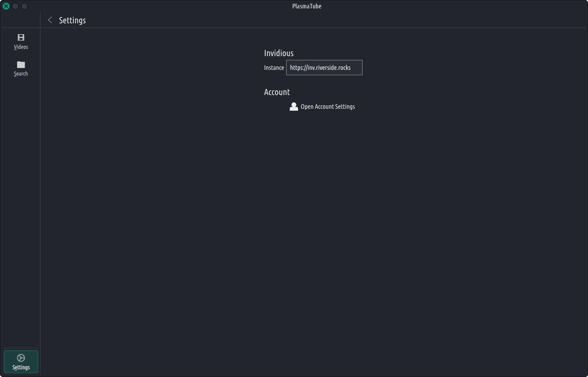Click the Account section heading
588x377 pixels.
[277, 92]
